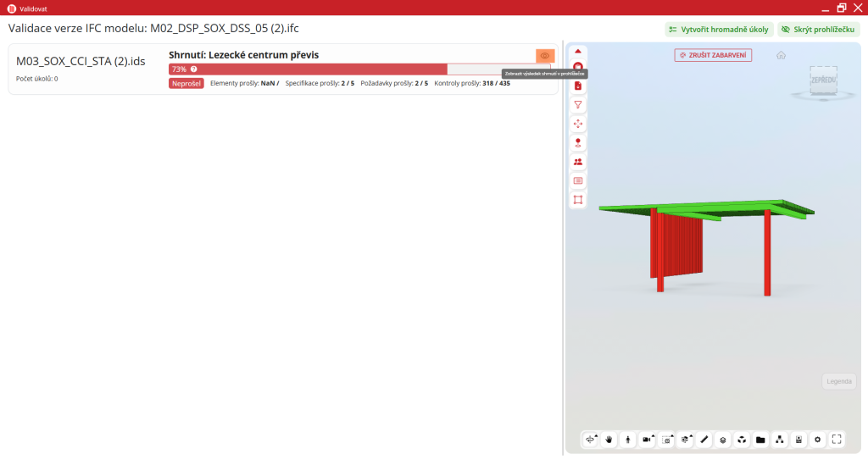Click Vytvořit hromadně úkoly button

718,29
